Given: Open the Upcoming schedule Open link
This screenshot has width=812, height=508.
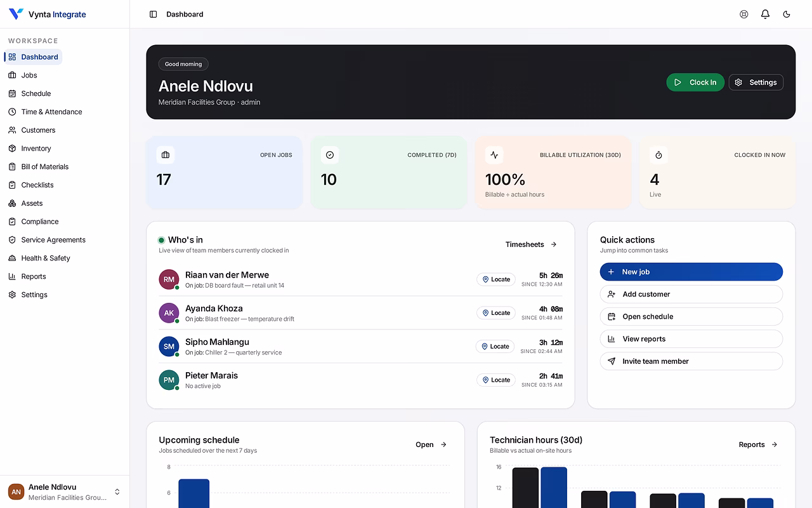Looking at the screenshot, I should (x=431, y=444).
